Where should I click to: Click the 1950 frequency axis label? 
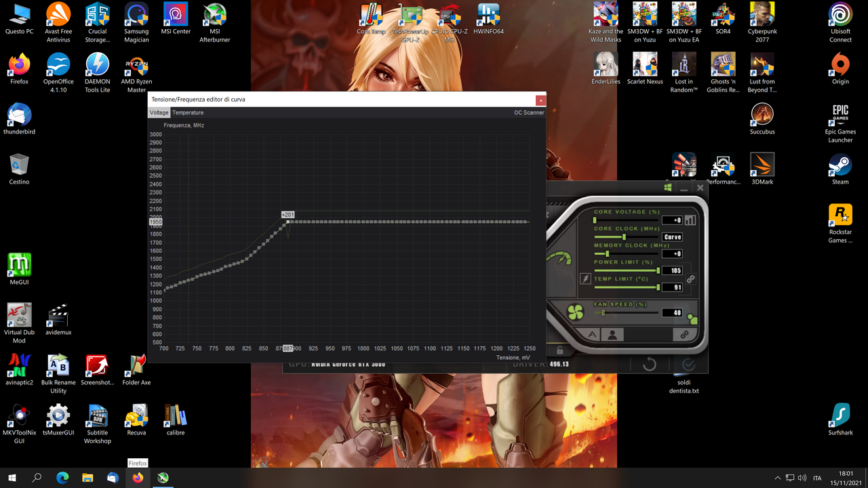click(x=155, y=222)
